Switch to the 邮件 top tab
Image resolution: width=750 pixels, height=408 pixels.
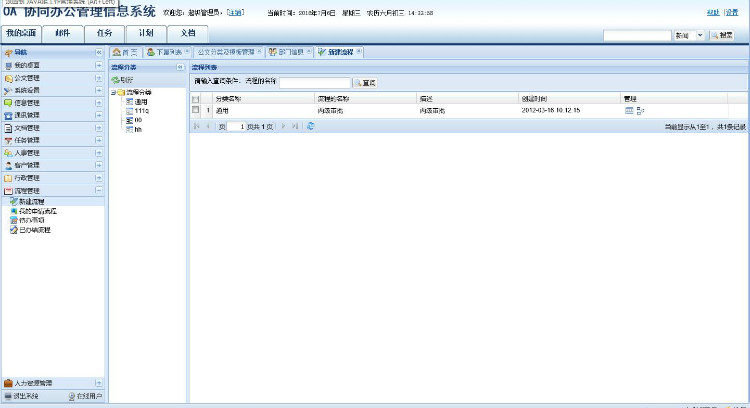[x=62, y=33]
